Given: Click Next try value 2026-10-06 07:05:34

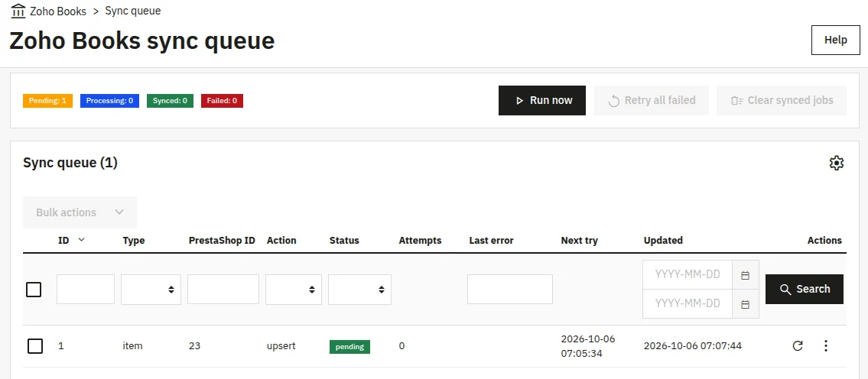Looking at the screenshot, I should [588, 346].
